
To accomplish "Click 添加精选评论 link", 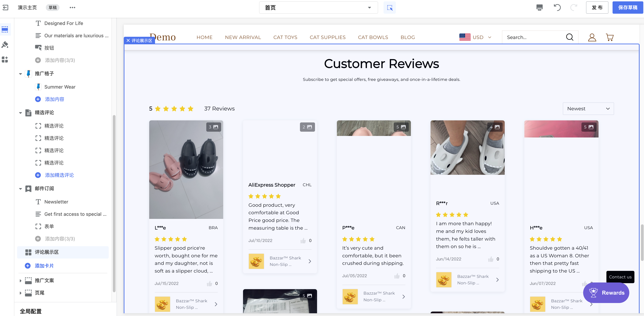I will (59, 175).
